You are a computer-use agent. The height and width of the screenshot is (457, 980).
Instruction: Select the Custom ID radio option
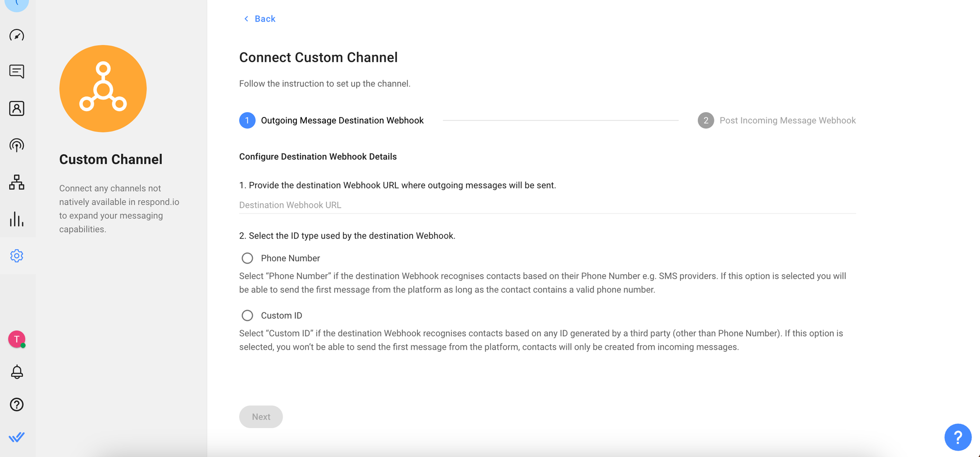[x=247, y=315]
